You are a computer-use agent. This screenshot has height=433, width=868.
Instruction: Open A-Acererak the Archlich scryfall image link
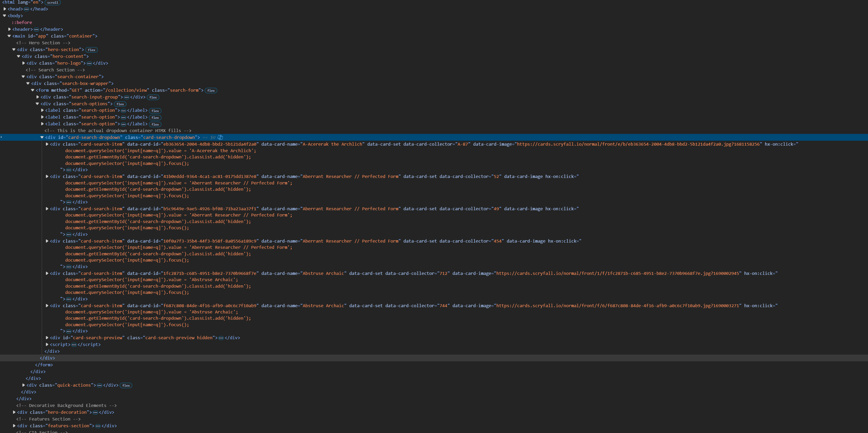point(638,144)
